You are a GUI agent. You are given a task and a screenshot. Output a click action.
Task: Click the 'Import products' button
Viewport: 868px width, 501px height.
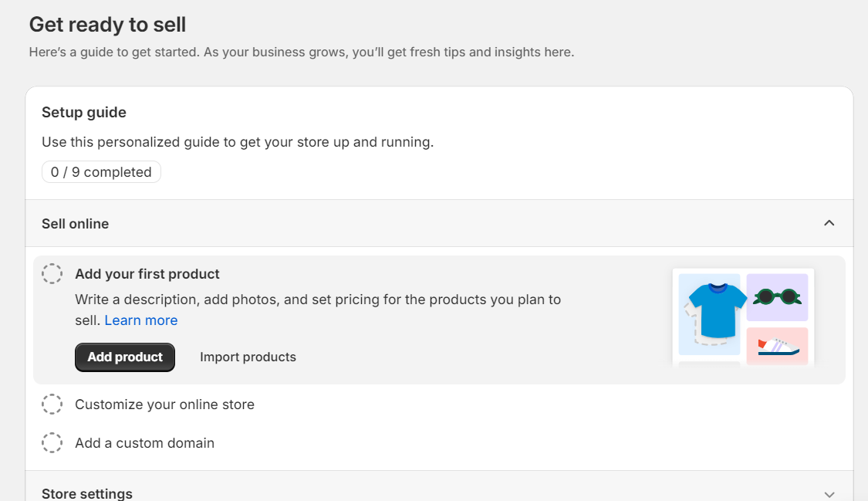pos(248,357)
